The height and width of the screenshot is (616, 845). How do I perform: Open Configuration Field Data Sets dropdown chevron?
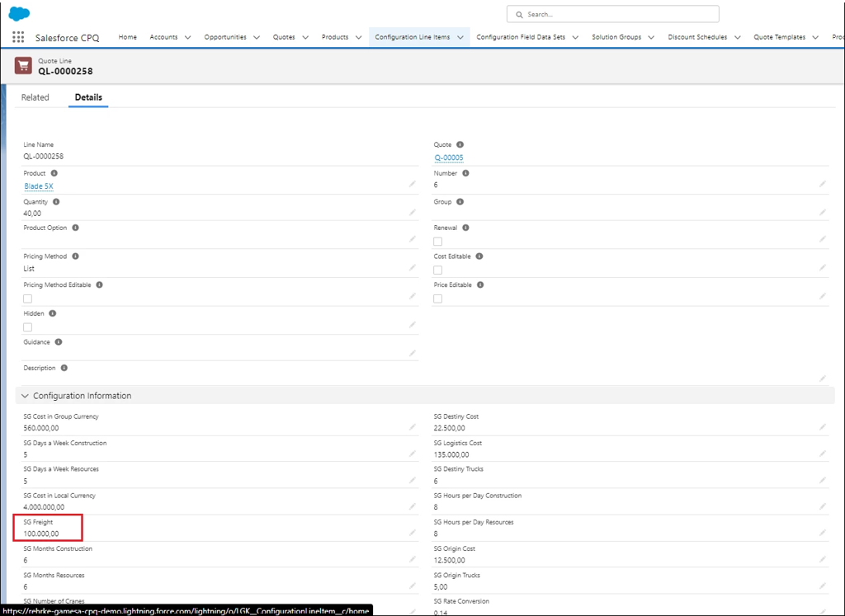coord(575,38)
